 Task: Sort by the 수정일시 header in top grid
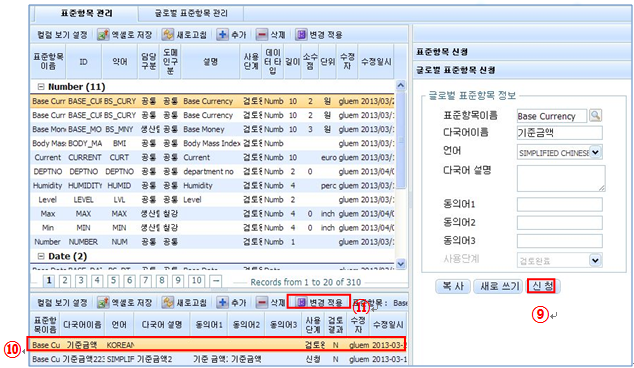(376, 61)
